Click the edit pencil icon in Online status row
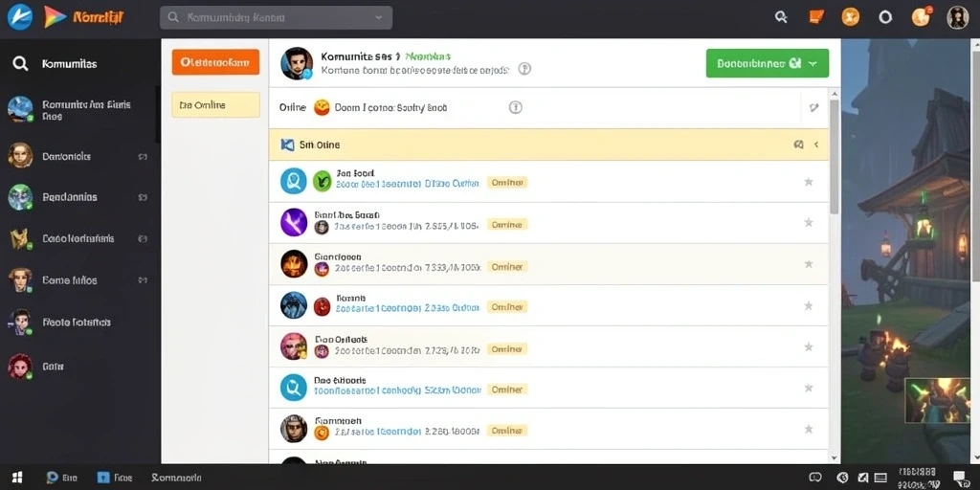Viewport: 980px width, 490px height. [813, 107]
